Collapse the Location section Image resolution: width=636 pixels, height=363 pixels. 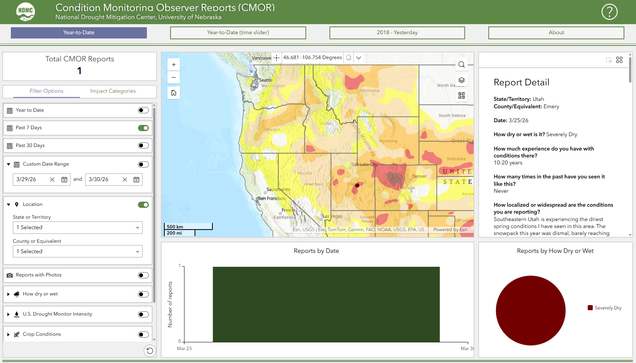pos(9,204)
